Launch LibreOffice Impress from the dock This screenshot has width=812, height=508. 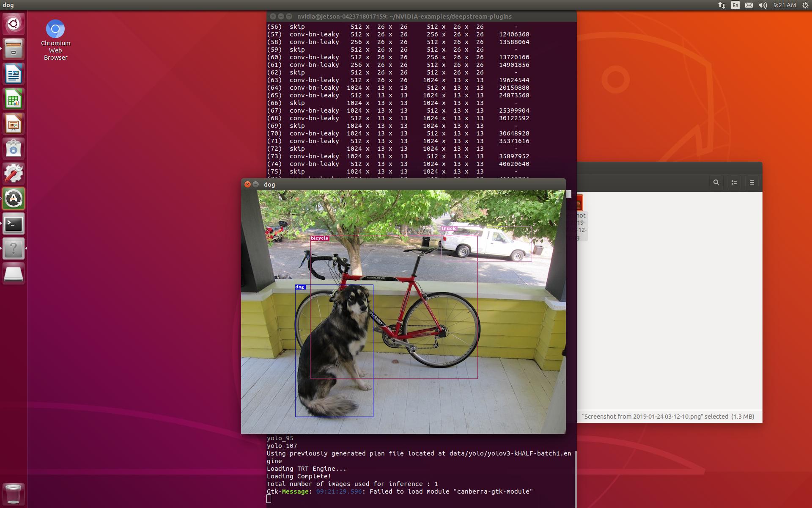tap(14, 124)
